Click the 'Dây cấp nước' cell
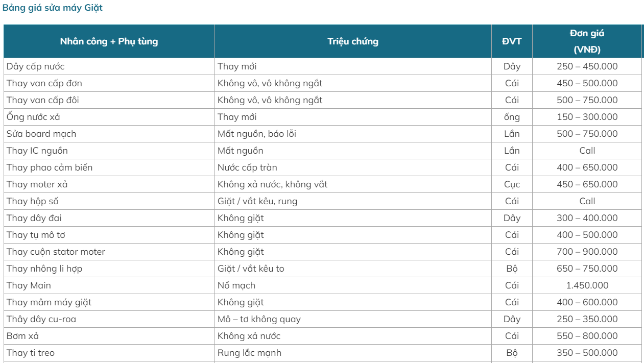 tap(36, 66)
